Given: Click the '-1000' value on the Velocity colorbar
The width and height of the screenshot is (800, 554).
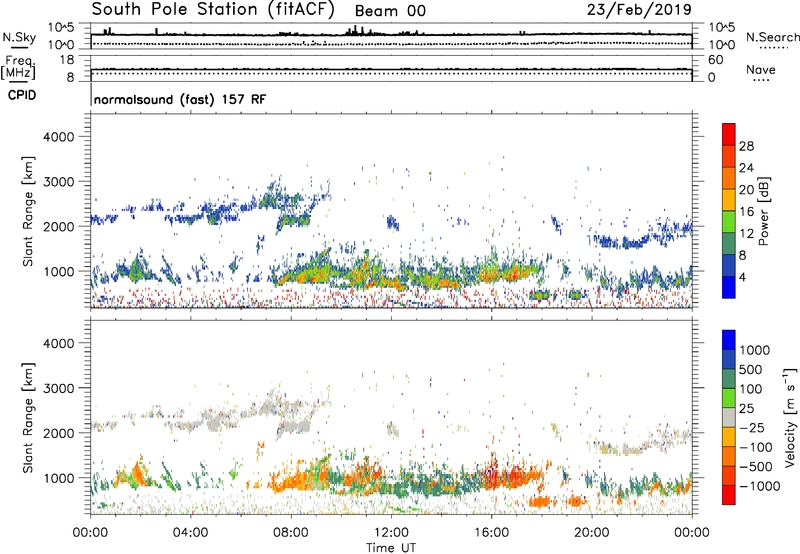Looking at the screenshot, I should (760, 486).
